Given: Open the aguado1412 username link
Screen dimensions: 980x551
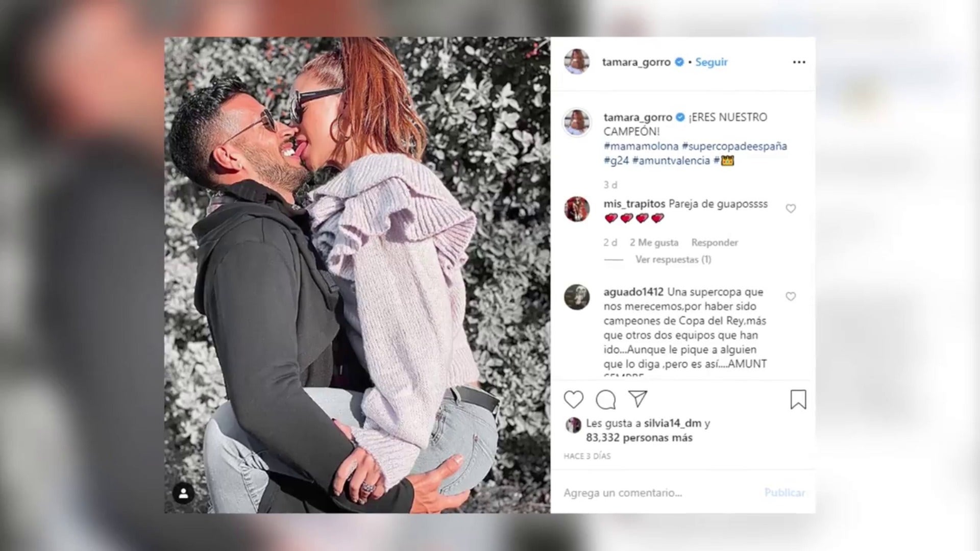Looking at the screenshot, I should [x=633, y=292].
